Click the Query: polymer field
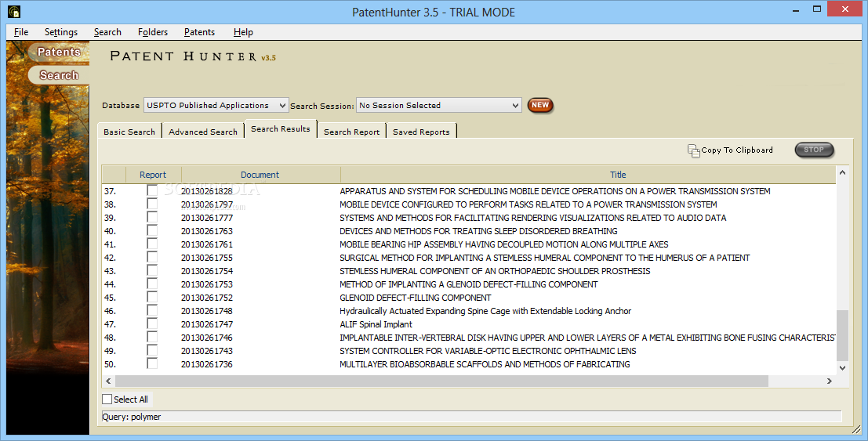This screenshot has width=868, height=441. 472,417
